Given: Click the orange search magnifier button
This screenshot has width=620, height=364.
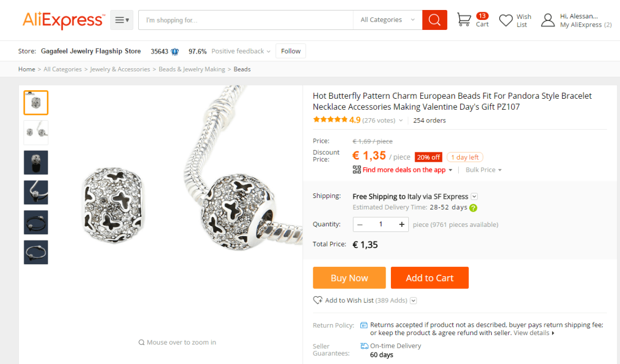Looking at the screenshot, I should [435, 20].
